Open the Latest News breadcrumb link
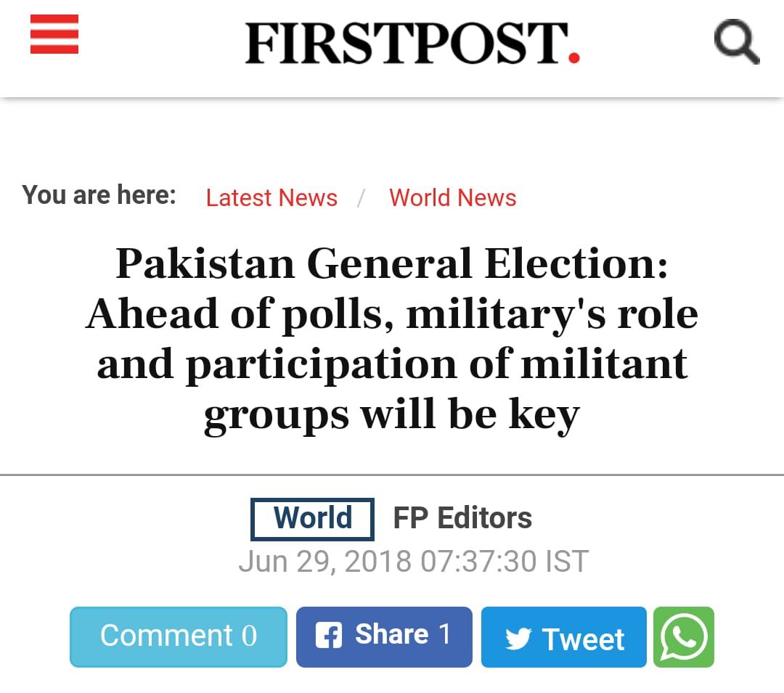The width and height of the screenshot is (784, 693). (271, 197)
